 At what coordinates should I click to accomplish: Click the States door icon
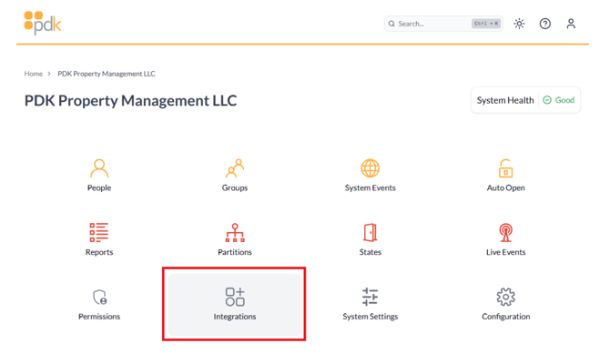[370, 233]
